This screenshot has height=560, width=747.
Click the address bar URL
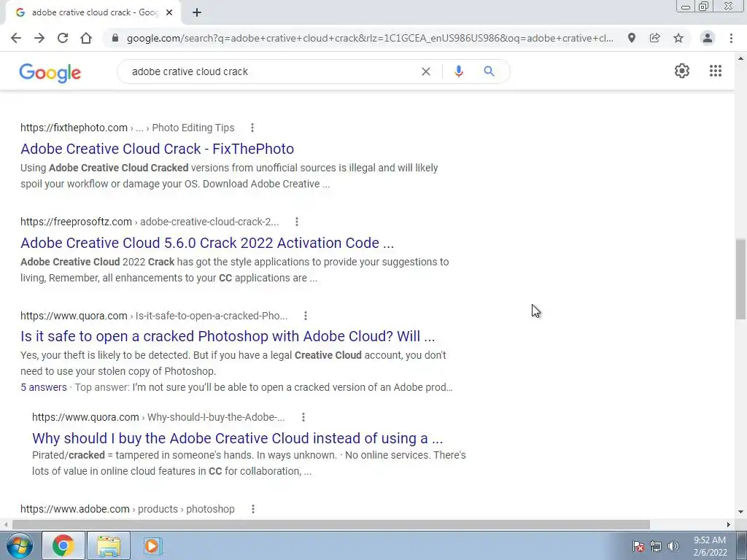coord(370,38)
